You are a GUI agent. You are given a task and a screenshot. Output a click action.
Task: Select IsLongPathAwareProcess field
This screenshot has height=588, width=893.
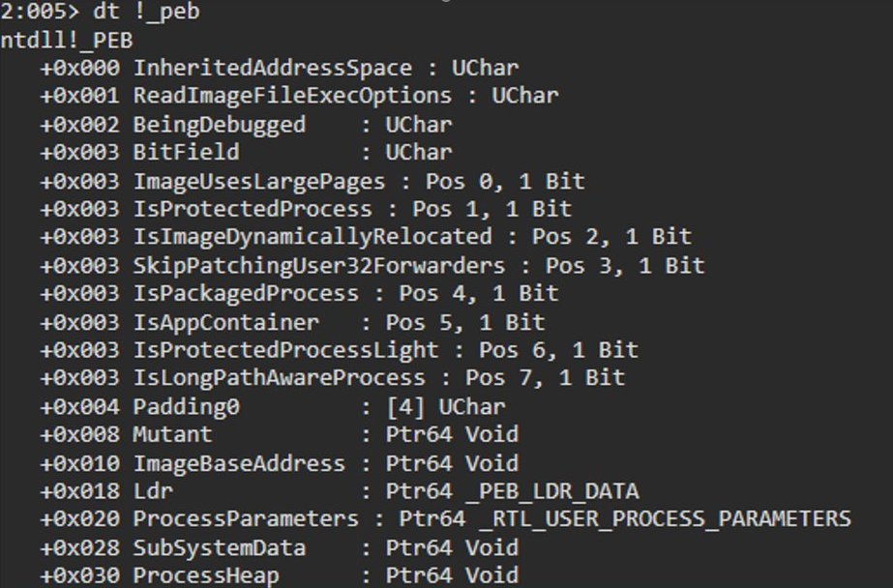coord(279,378)
